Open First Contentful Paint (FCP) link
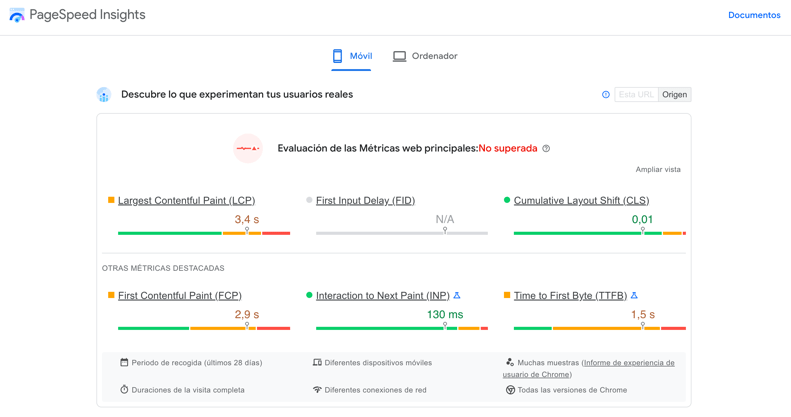This screenshot has width=791, height=417. point(180,295)
